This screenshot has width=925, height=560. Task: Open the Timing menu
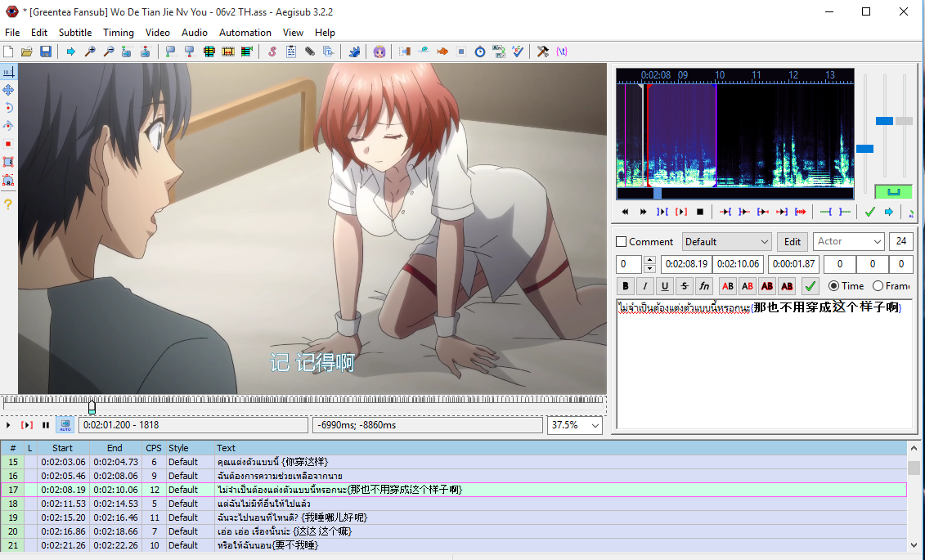pyautogui.click(x=119, y=33)
